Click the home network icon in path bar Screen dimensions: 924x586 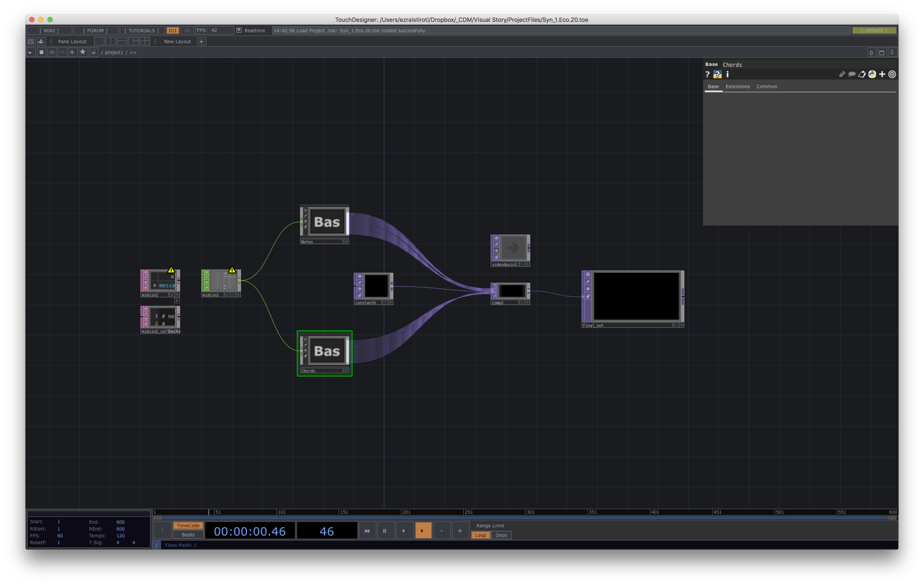(x=93, y=52)
